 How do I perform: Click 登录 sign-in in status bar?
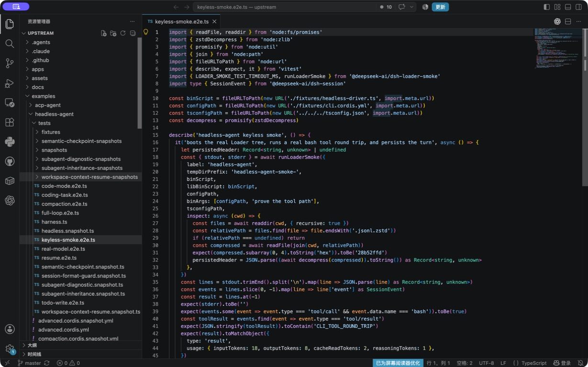(562, 363)
